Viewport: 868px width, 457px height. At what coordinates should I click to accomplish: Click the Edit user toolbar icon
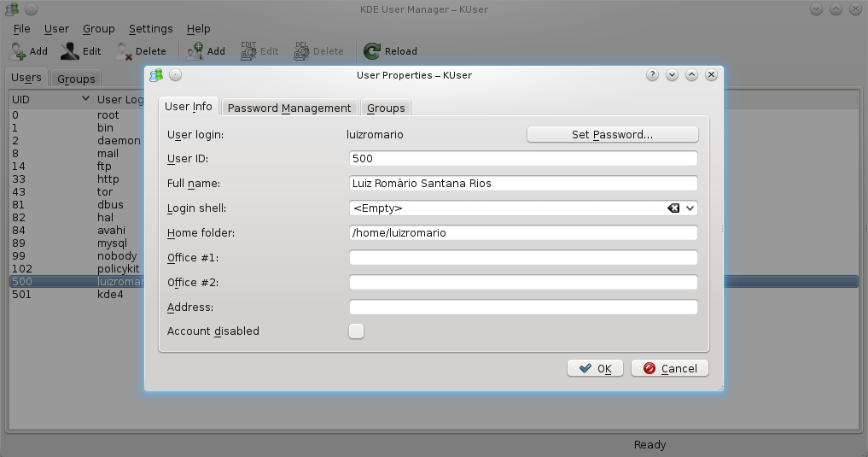point(70,51)
